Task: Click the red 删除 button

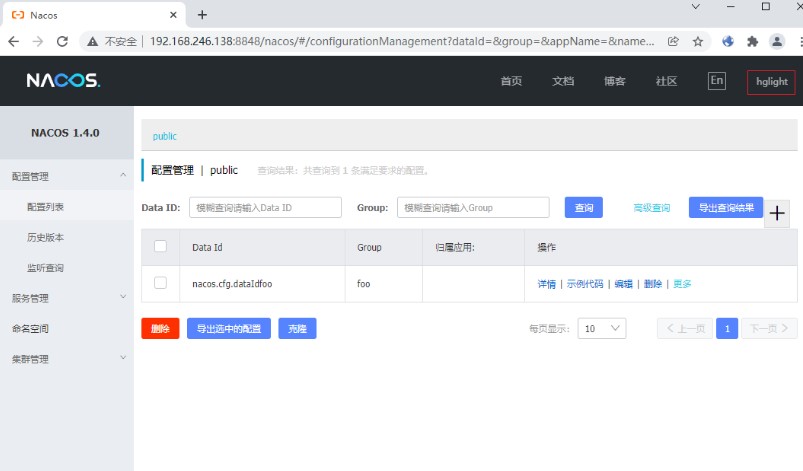Action: click(x=160, y=329)
